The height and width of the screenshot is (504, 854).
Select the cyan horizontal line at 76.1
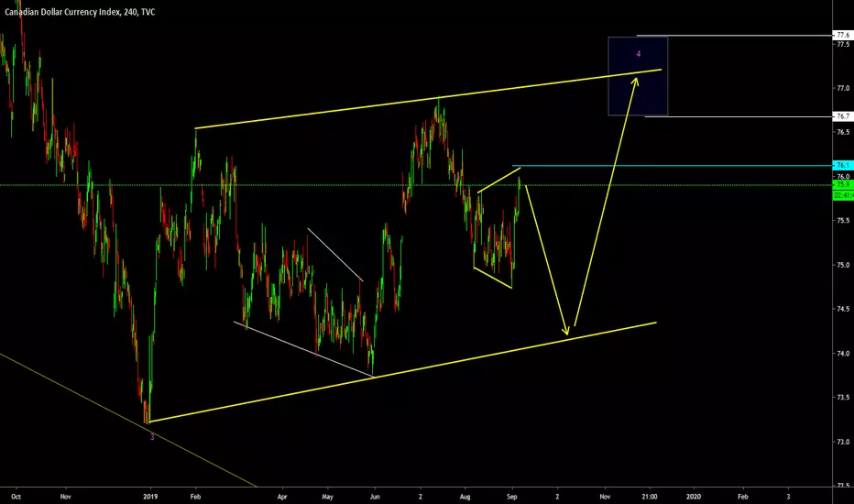click(672, 165)
